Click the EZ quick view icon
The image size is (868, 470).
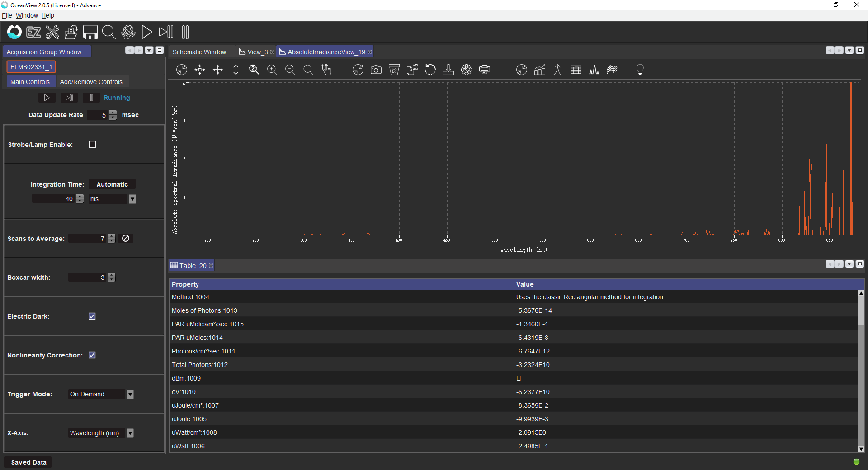pos(33,32)
